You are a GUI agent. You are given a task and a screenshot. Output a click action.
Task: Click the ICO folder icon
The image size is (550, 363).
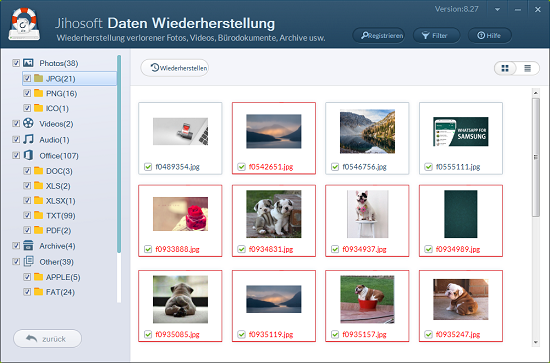click(39, 108)
